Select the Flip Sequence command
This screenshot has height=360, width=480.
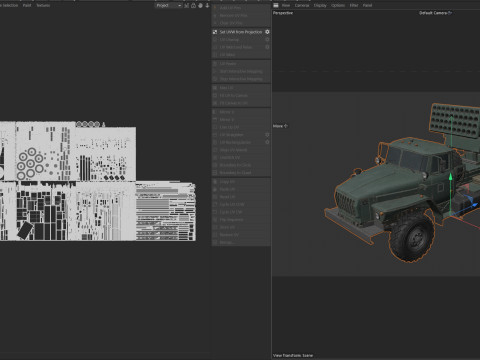coord(241,220)
